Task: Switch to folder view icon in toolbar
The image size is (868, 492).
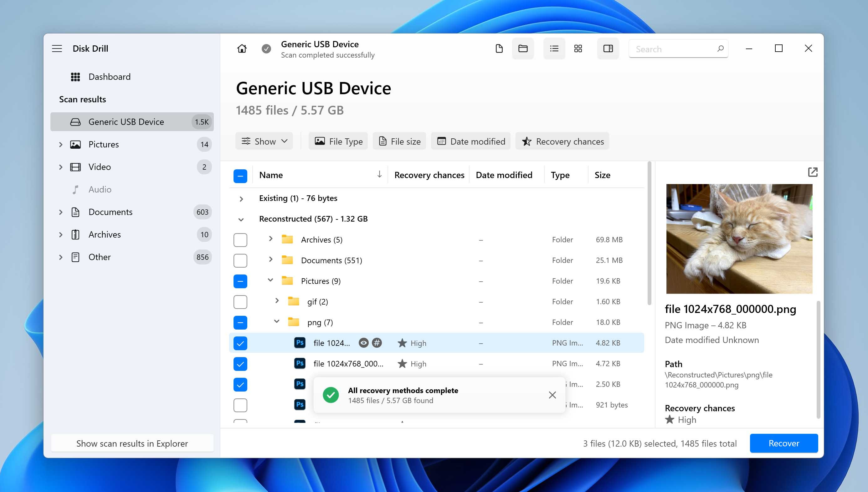Action: coord(523,49)
